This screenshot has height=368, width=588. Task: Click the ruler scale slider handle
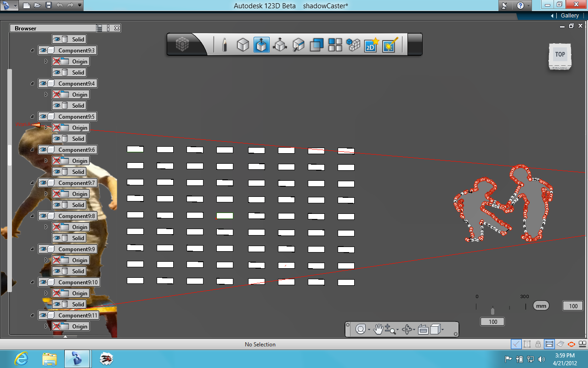(x=492, y=311)
